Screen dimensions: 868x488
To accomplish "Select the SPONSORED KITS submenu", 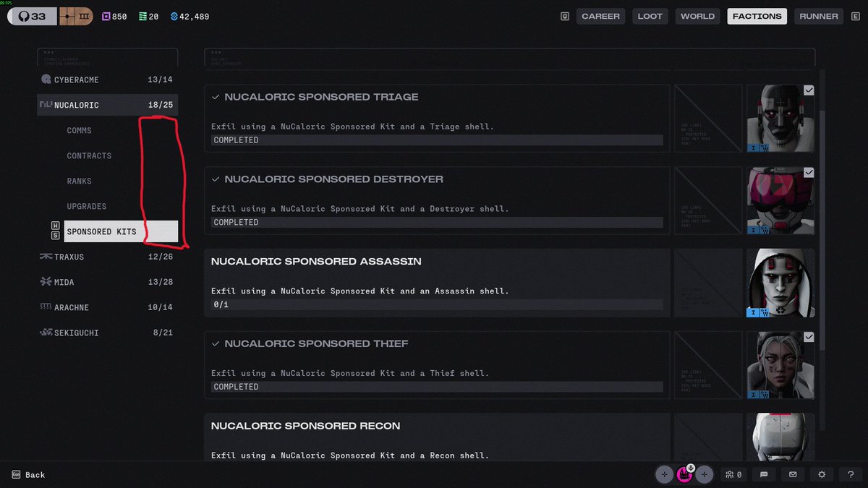I will click(120, 231).
